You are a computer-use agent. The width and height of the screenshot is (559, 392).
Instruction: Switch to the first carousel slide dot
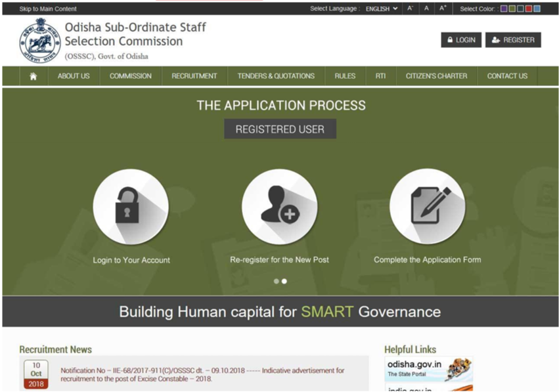[x=277, y=281]
